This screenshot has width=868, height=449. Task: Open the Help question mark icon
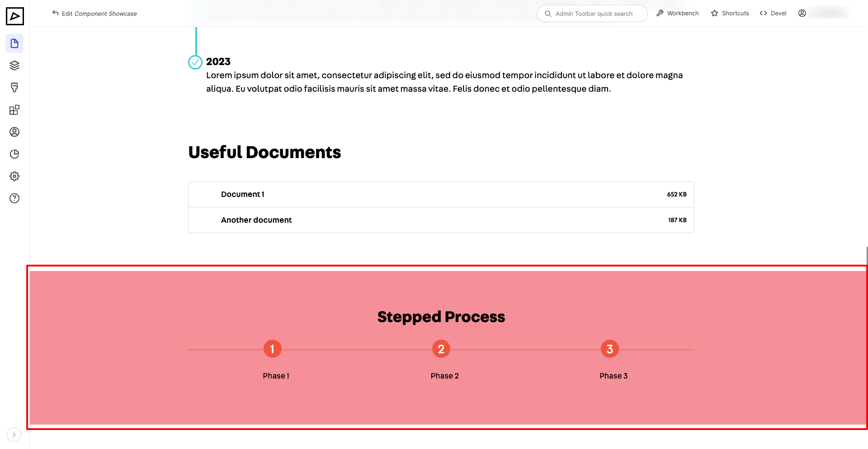click(14, 198)
